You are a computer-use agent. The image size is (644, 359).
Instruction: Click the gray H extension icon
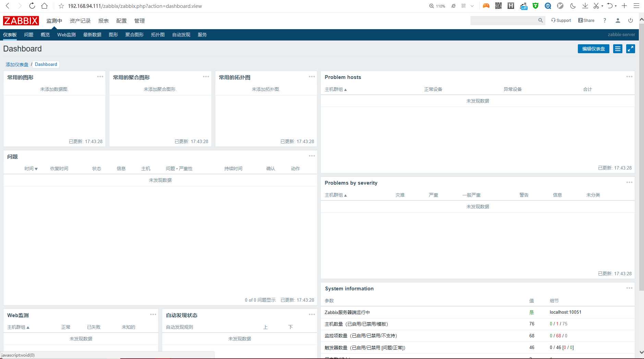[511, 6]
